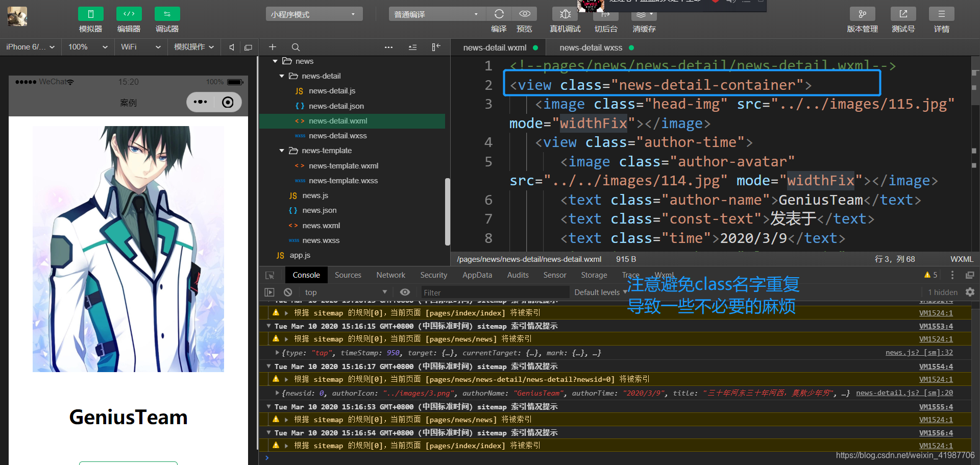
Task: Toggle the debugger panel button
Action: [x=167, y=14]
